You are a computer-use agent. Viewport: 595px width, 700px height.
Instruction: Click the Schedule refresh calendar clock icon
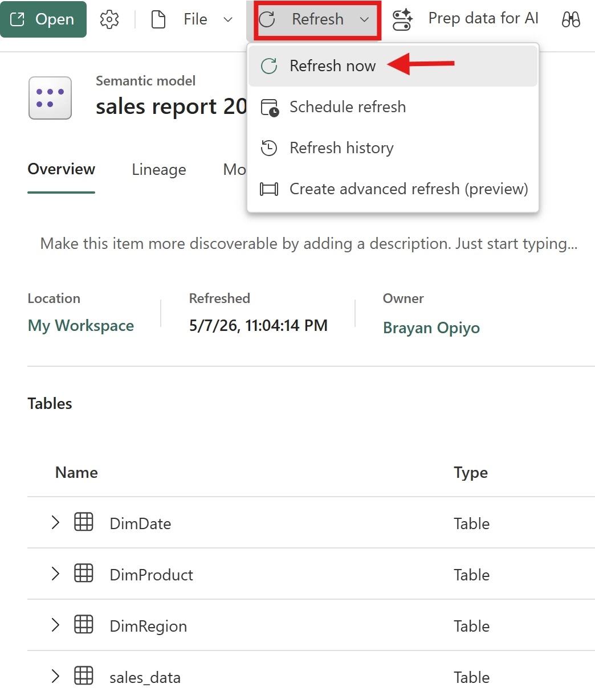click(270, 107)
